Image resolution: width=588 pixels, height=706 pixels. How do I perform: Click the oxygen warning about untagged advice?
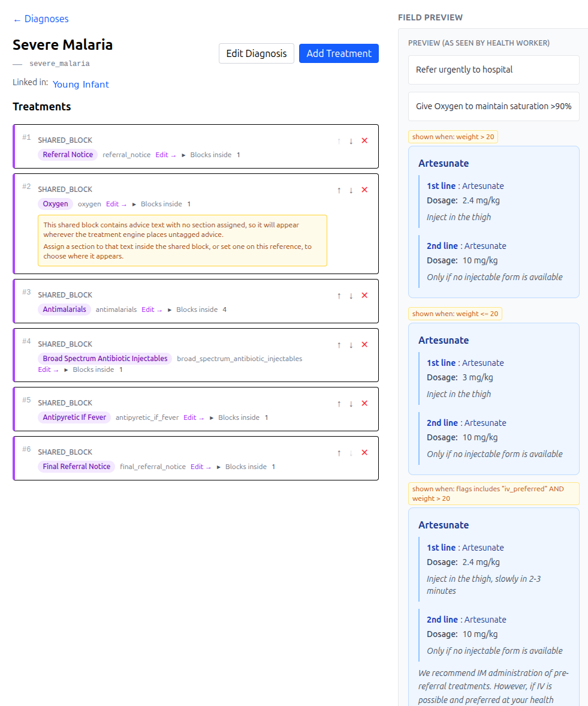(182, 241)
